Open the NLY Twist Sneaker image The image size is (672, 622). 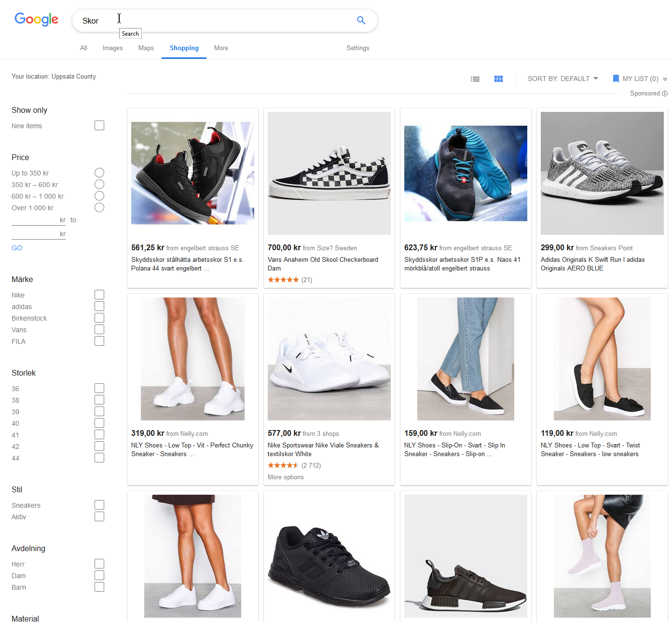coord(602,359)
